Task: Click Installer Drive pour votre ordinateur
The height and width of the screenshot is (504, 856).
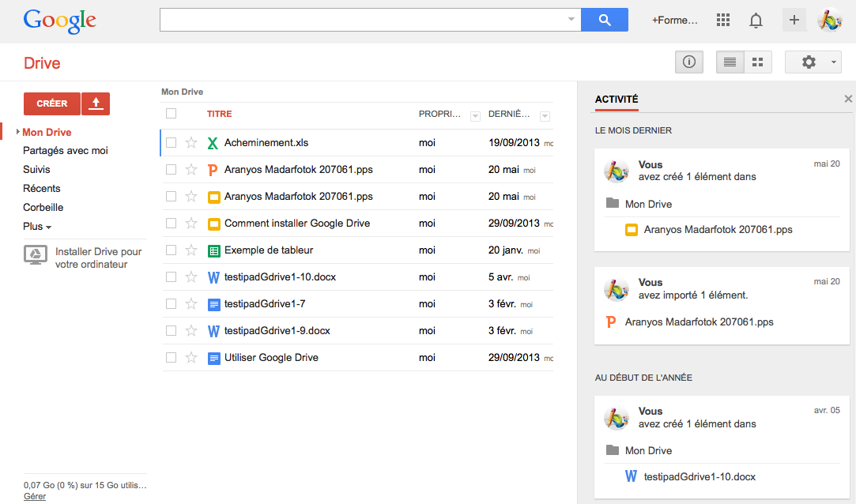Action: (x=98, y=258)
